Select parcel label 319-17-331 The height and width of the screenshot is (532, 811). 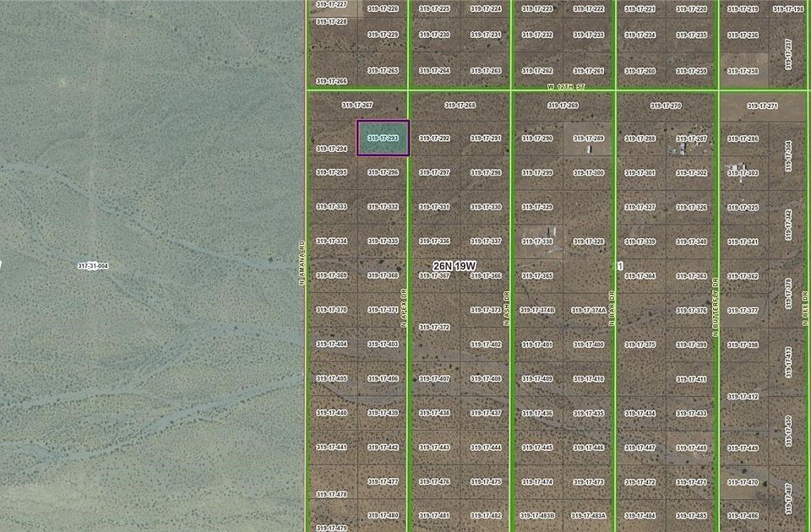tap(434, 207)
